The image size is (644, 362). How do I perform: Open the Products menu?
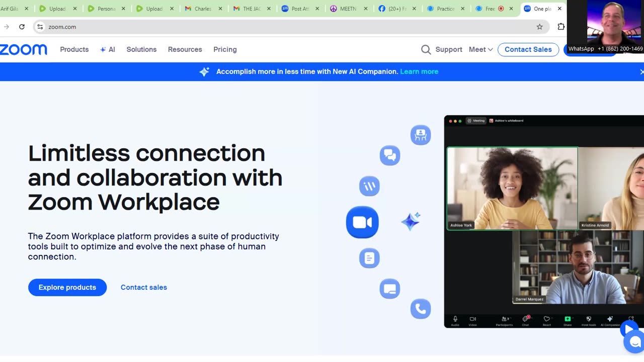[x=74, y=49]
